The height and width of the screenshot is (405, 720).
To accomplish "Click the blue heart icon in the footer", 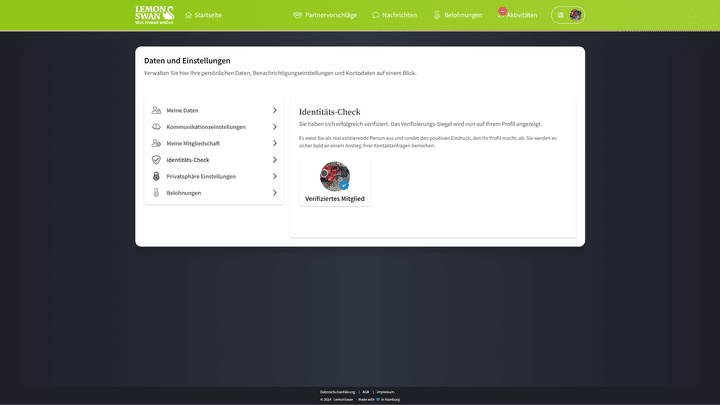I will (378, 399).
